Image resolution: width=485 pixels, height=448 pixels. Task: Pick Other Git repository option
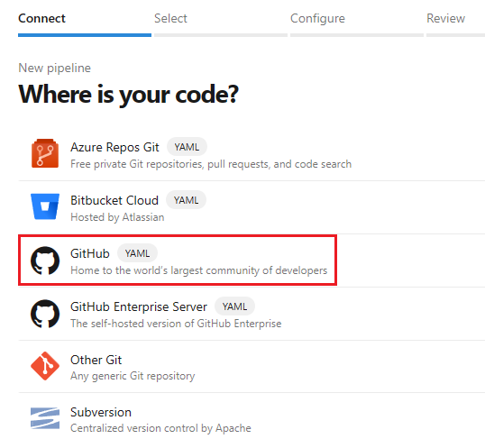[x=252, y=367]
